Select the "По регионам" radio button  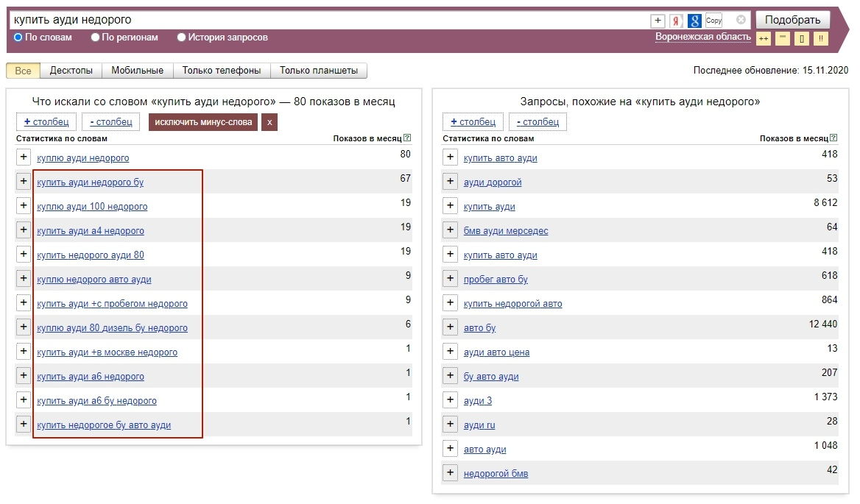point(95,38)
